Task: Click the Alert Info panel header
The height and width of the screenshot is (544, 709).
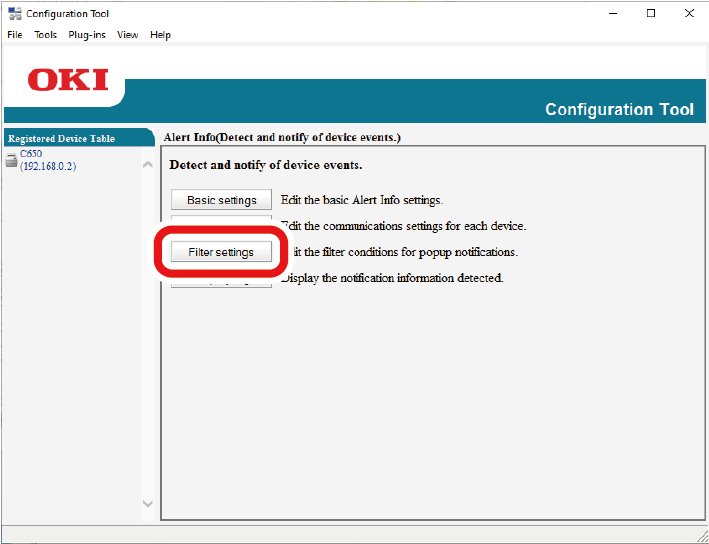Action: (x=282, y=137)
